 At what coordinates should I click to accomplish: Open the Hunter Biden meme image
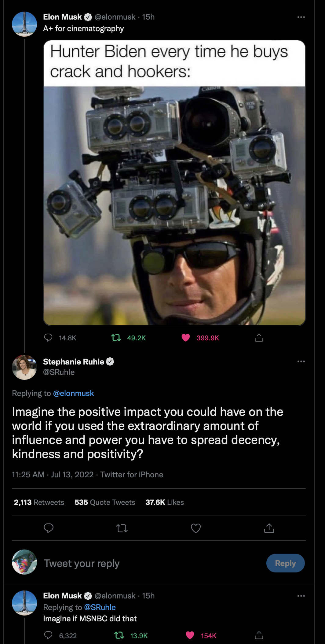pos(174,183)
